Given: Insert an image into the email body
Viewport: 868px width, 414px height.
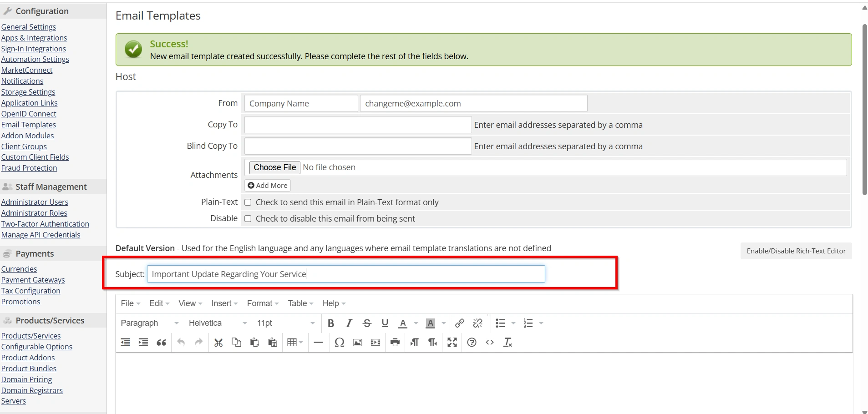Looking at the screenshot, I should (358, 342).
